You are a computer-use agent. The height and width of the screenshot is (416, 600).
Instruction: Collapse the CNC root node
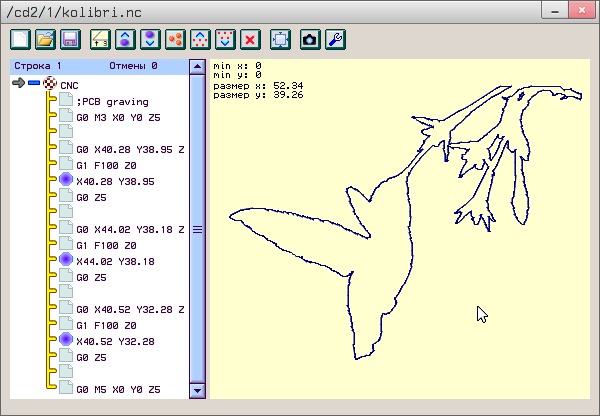coord(34,85)
